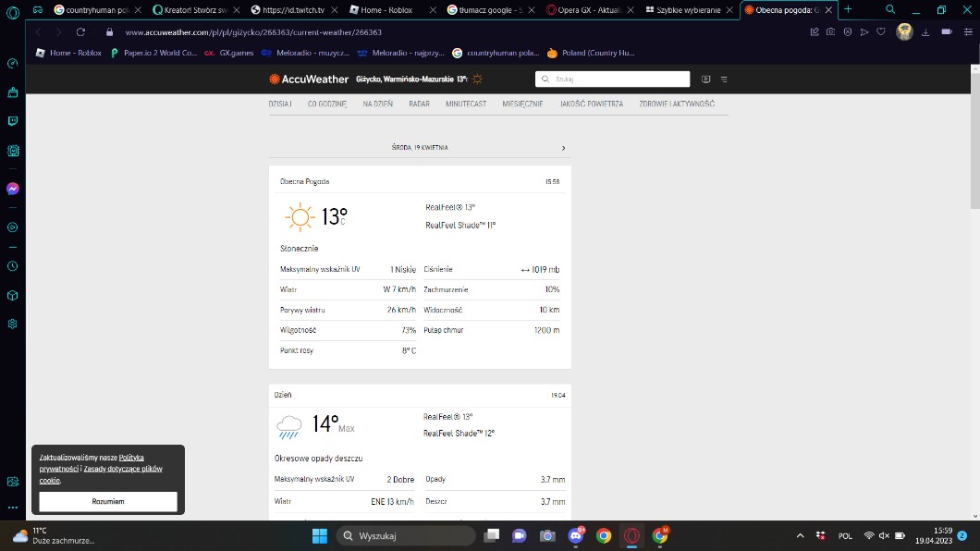Open Messenger in the sidebar

click(x=13, y=189)
